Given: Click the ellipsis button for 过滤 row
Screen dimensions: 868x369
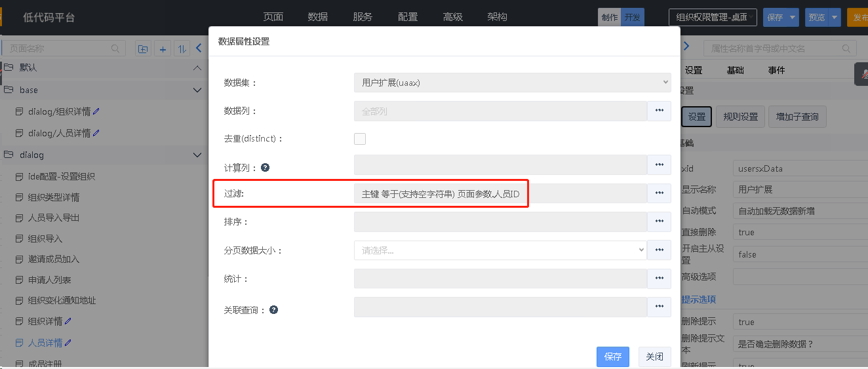Looking at the screenshot, I should click(x=659, y=193).
